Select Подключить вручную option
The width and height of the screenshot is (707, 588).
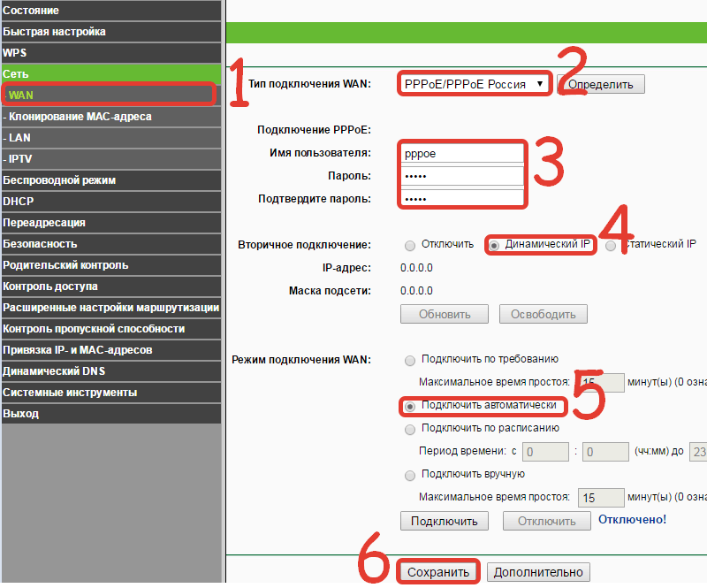click(409, 475)
